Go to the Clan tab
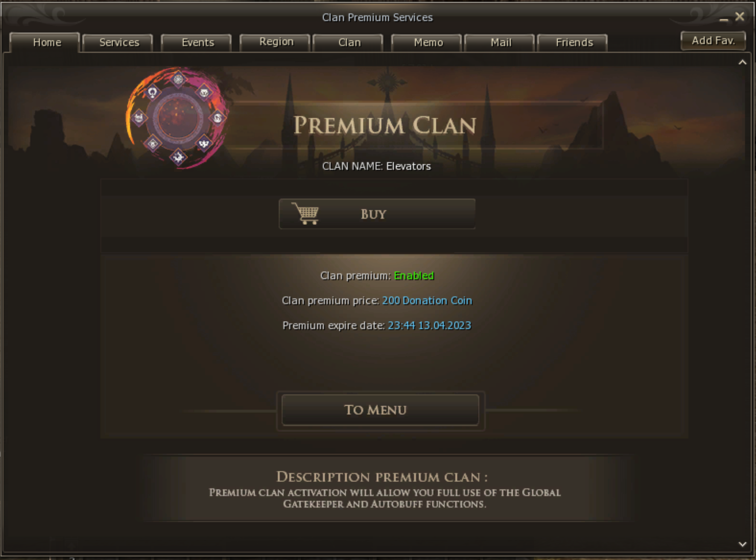This screenshot has width=756, height=560. click(348, 43)
